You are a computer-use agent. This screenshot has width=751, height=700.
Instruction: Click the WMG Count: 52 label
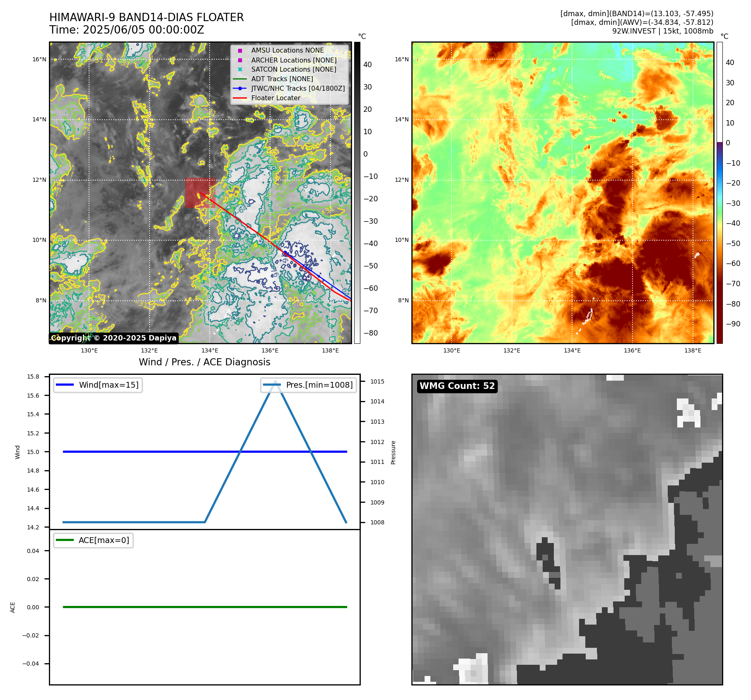[457, 386]
